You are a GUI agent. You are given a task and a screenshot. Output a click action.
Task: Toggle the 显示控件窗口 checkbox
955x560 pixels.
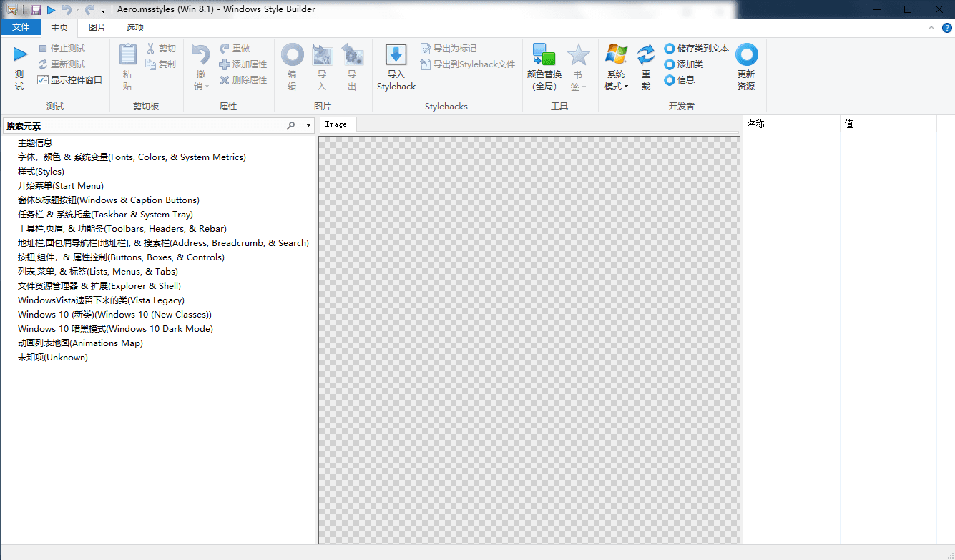pos(43,80)
